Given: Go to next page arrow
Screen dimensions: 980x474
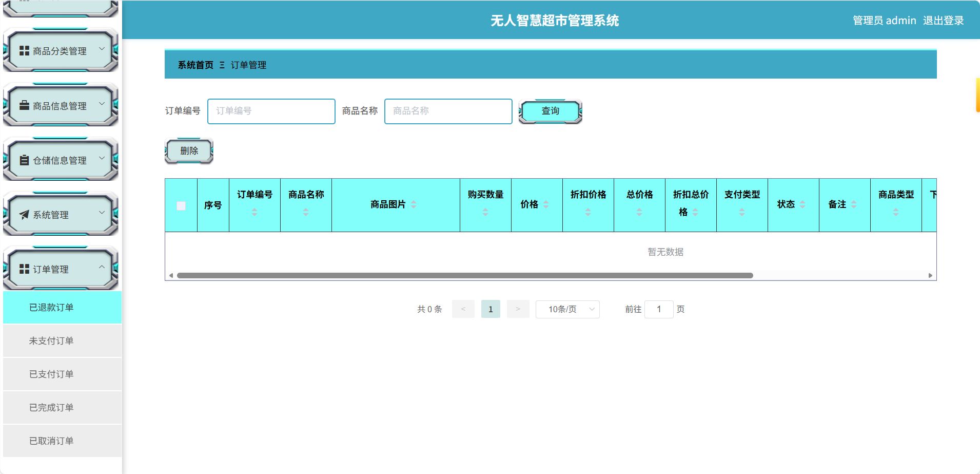Looking at the screenshot, I should click(x=518, y=309).
